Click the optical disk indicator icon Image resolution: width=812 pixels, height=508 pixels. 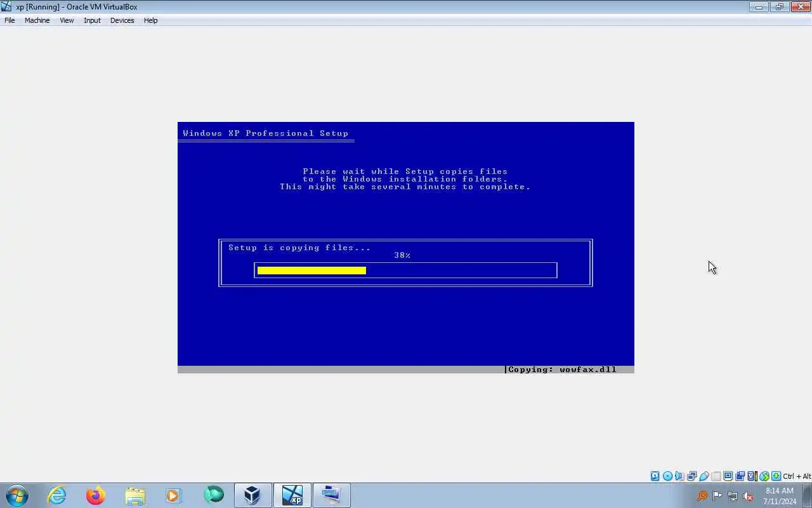667,476
